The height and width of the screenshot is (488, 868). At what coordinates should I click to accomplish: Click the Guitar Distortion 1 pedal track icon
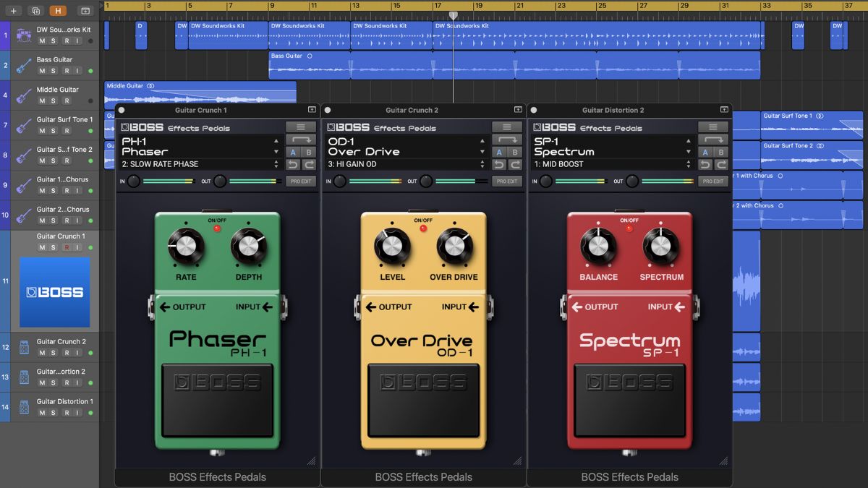(23, 407)
